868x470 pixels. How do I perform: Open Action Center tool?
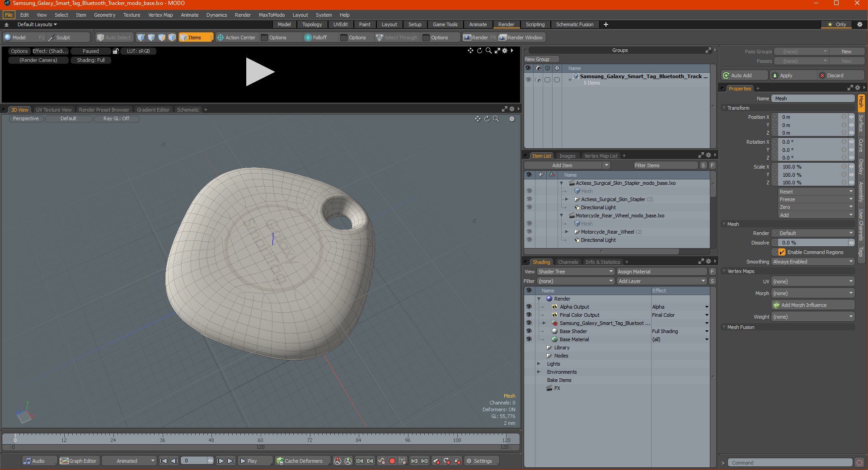[236, 38]
